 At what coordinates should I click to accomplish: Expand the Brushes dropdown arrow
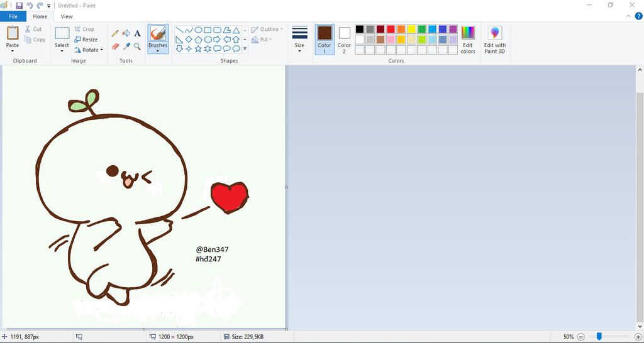[158, 51]
